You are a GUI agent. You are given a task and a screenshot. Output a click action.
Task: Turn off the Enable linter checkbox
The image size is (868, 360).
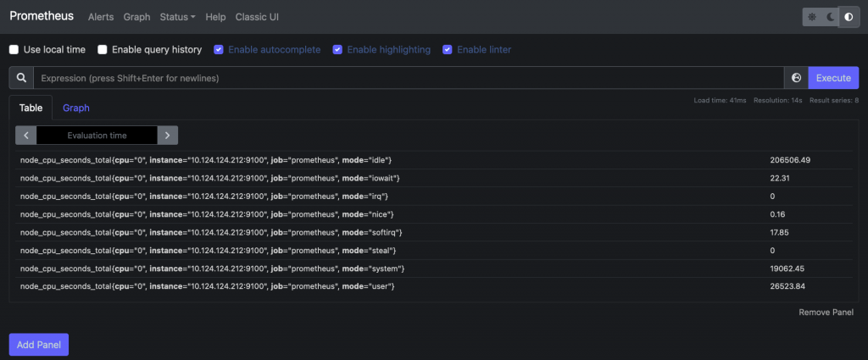tap(448, 50)
